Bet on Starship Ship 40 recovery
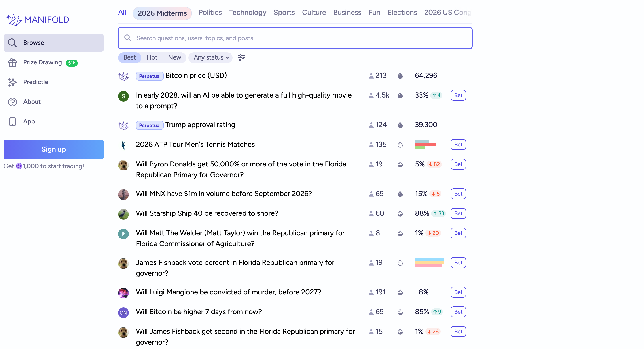644x349 pixels. pos(458,213)
